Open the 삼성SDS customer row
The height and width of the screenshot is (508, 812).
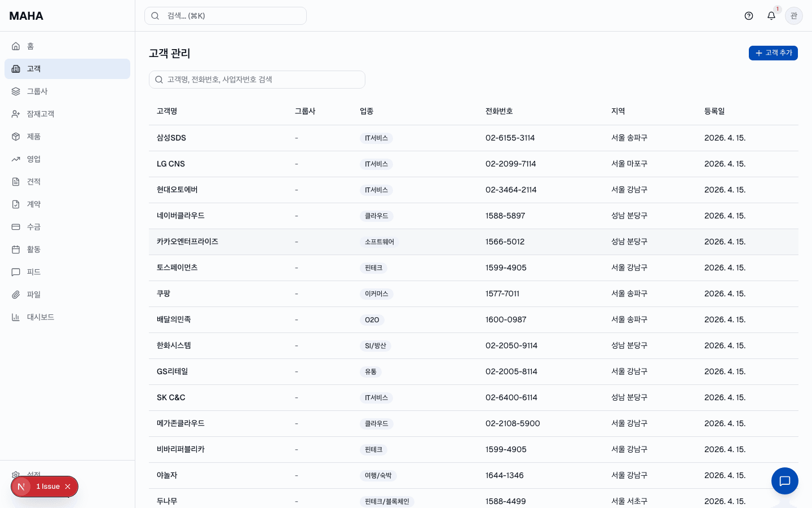coord(474,138)
